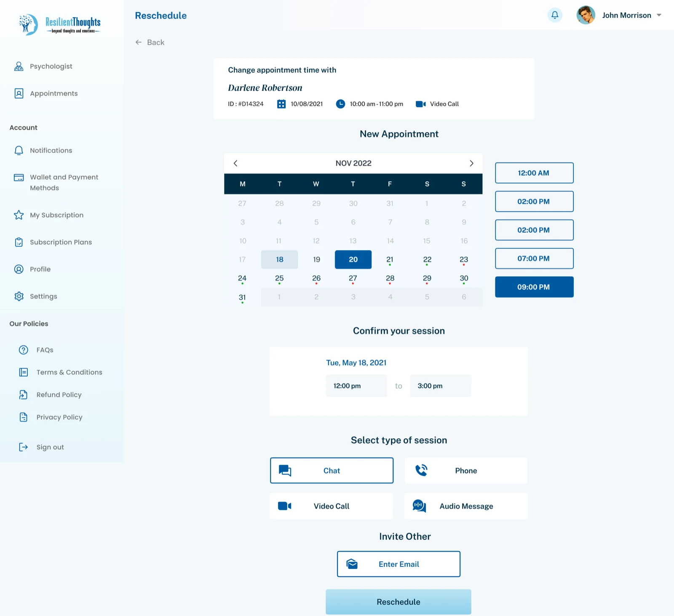This screenshot has width=674, height=616.
Task: Click the Darlene Robertson name
Action: coord(265,88)
